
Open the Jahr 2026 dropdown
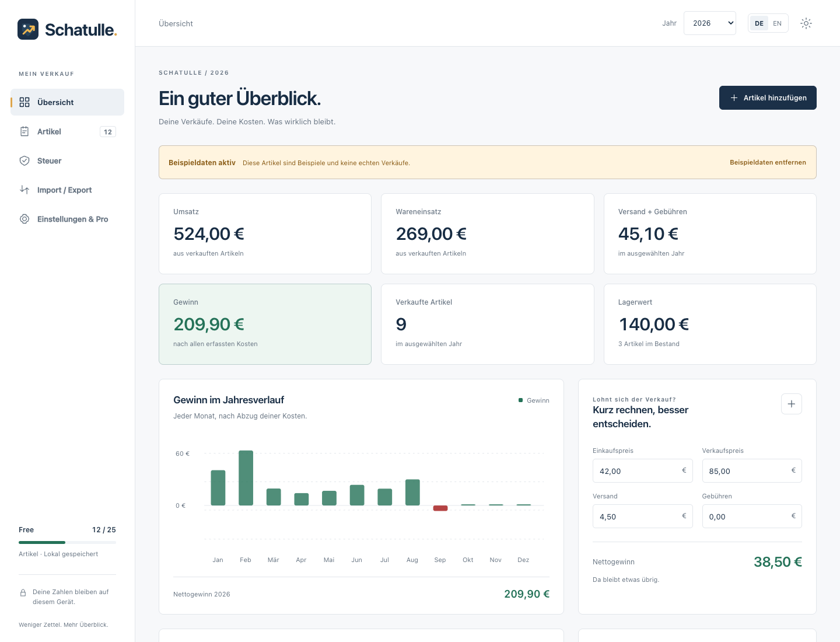point(710,23)
